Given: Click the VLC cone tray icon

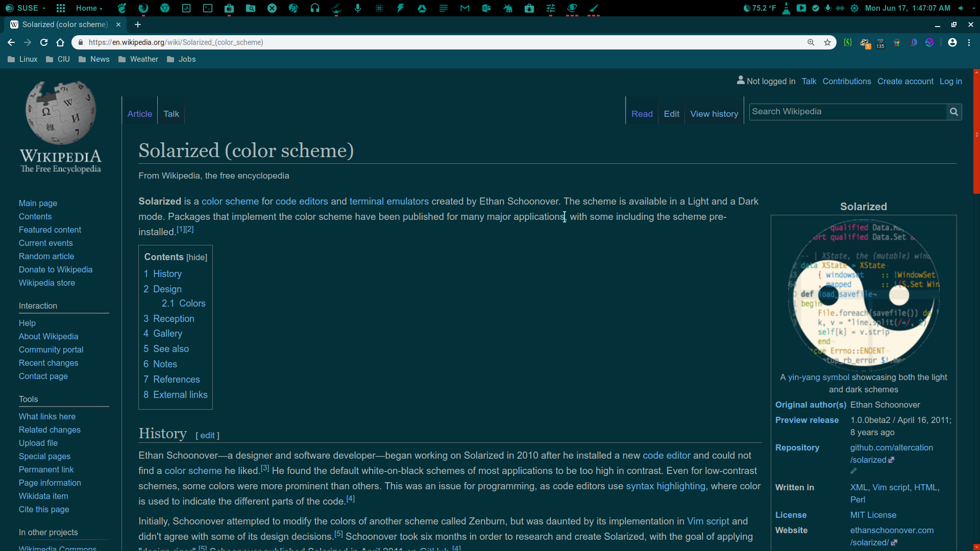Looking at the screenshot, I should (x=787, y=8).
